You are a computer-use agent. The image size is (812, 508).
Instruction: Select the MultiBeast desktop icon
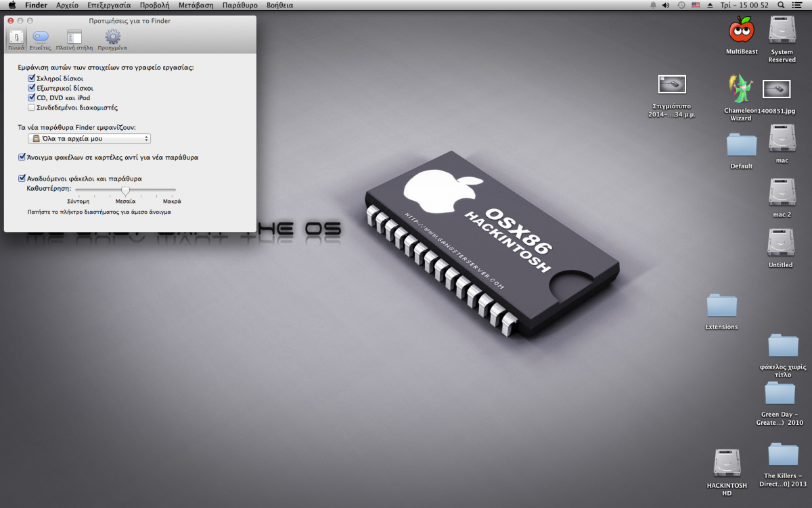(x=742, y=30)
